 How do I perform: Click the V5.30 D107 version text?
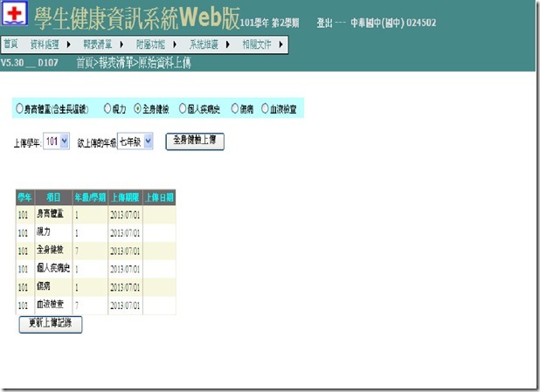tap(30, 63)
